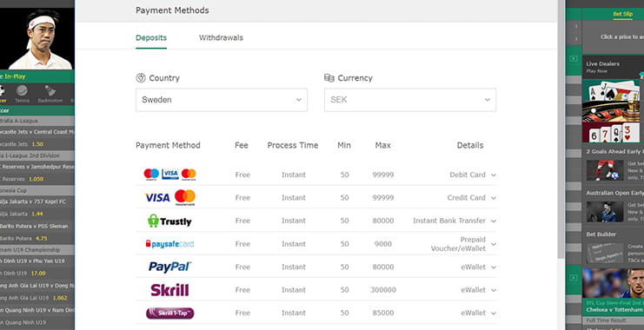The height and width of the screenshot is (330, 644).
Task: Click the U19 Championship league header
Action: pyautogui.click(x=37, y=250)
